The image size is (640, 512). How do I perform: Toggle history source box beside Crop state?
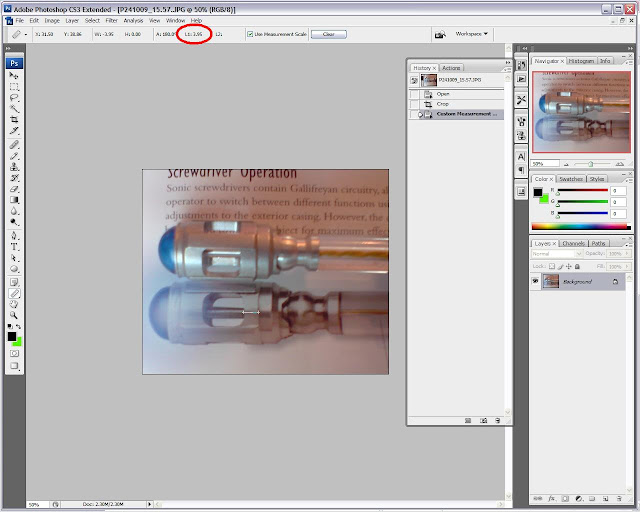(414, 104)
